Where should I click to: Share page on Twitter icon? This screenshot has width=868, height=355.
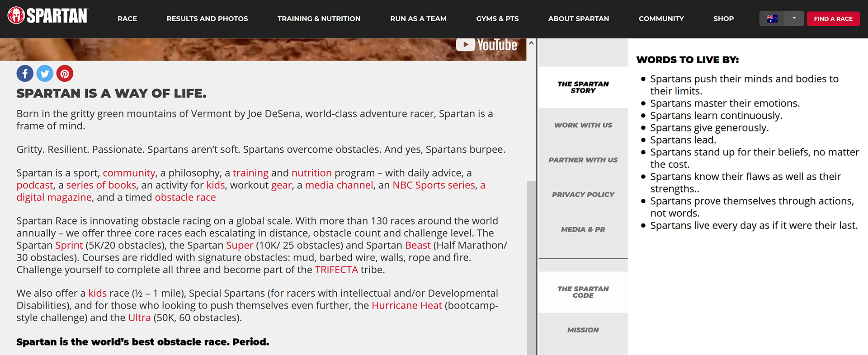click(45, 73)
